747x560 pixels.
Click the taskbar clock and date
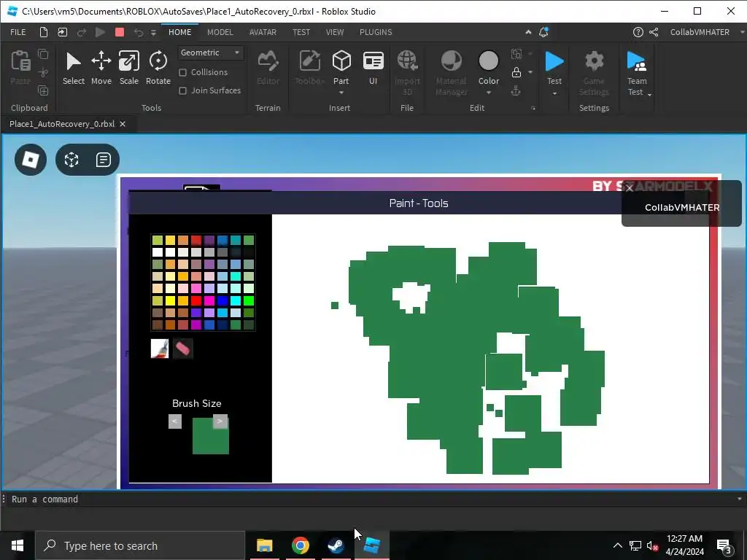pyautogui.click(x=684, y=545)
